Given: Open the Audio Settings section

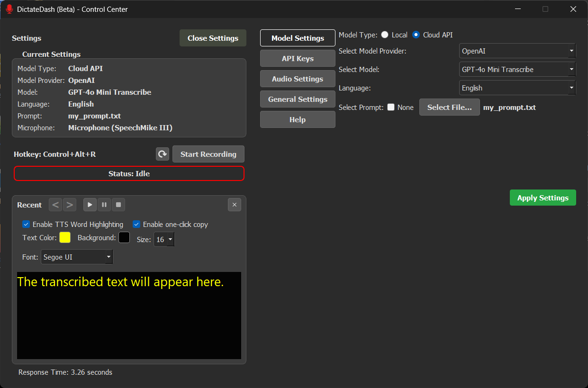Looking at the screenshot, I should tap(297, 79).
